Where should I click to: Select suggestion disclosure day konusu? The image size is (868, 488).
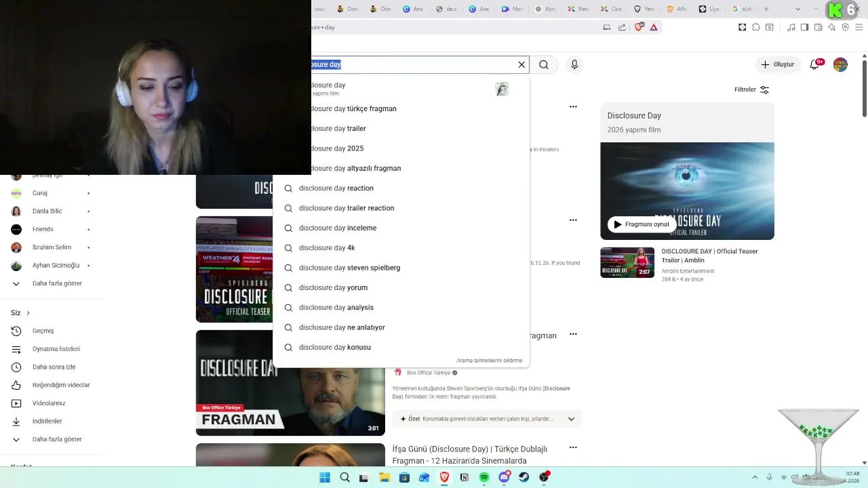tap(400, 347)
